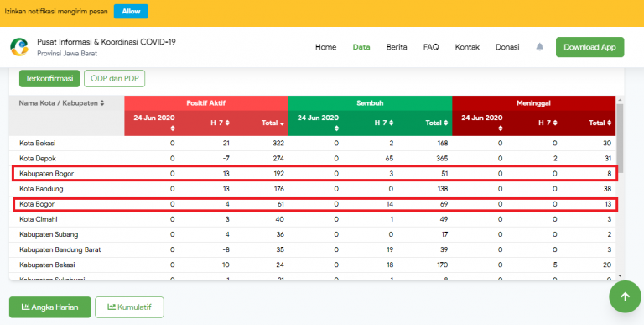
Task: Select the Kota Bekasi row name
Action: point(38,143)
